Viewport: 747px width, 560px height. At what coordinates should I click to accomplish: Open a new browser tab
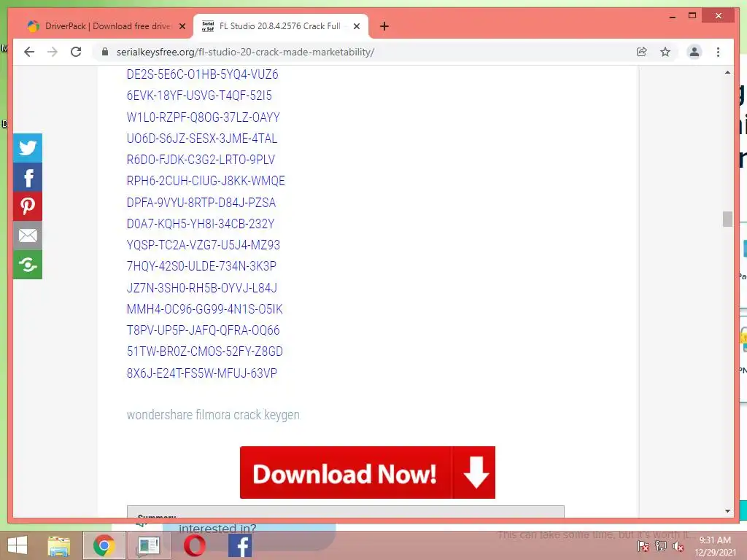click(x=384, y=26)
